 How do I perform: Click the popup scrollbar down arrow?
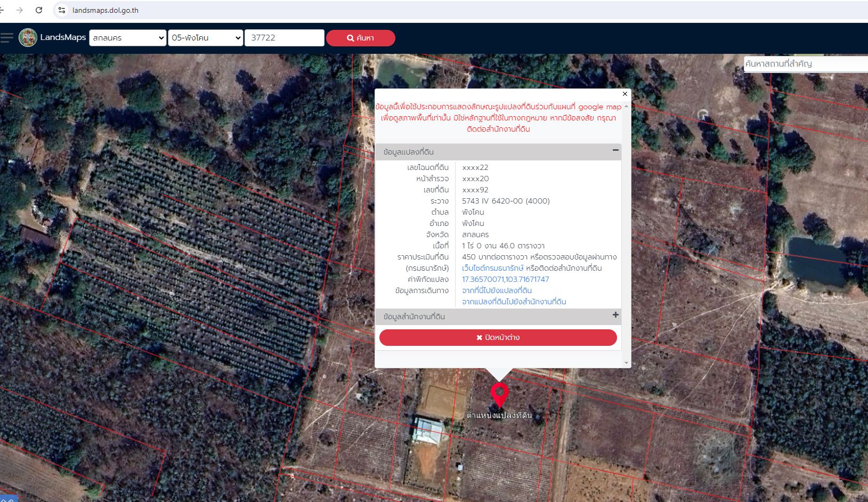pyautogui.click(x=626, y=363)
